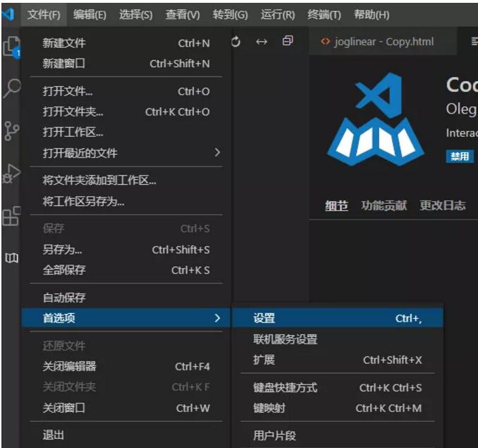
Task: Open the 选择(S) menu
Action: click(x=135, y=14)
